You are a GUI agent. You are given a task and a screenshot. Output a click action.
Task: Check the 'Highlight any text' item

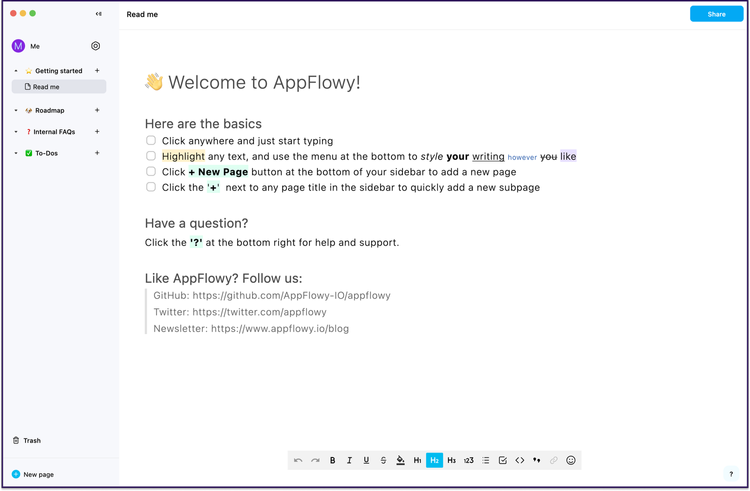(x=151, y=156)
